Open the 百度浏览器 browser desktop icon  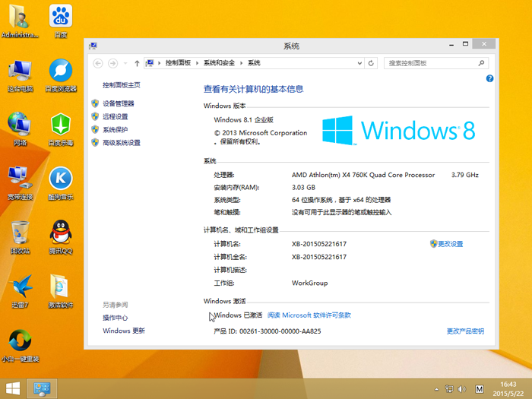pyautogui.click(x=61, y=75)
